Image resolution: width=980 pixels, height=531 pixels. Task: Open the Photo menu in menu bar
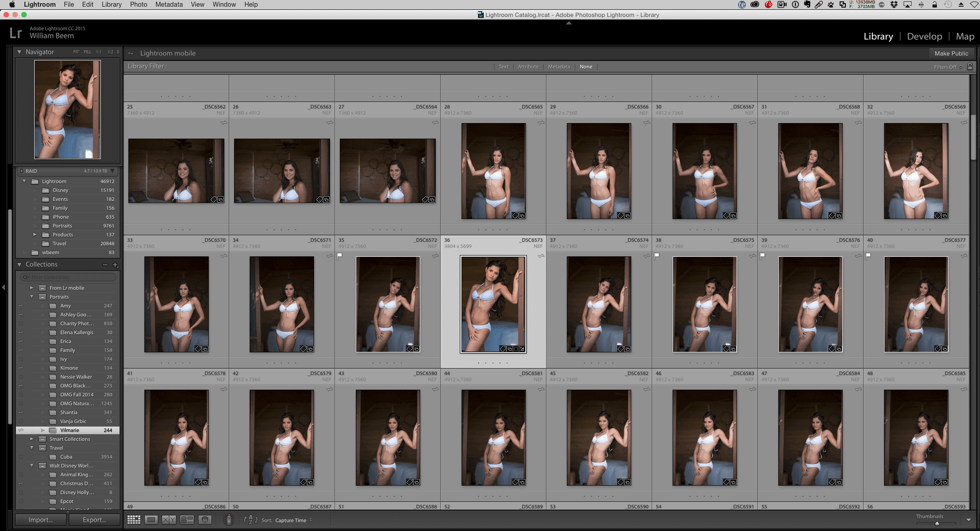coord(139,4)
